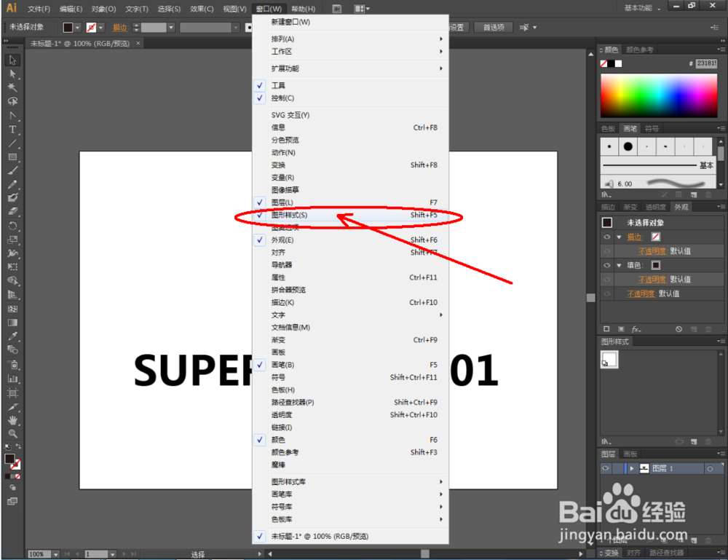728x560 pixels.
Task: Toggle the 画笔(B) checked menu item
Action: coord(351,365)
